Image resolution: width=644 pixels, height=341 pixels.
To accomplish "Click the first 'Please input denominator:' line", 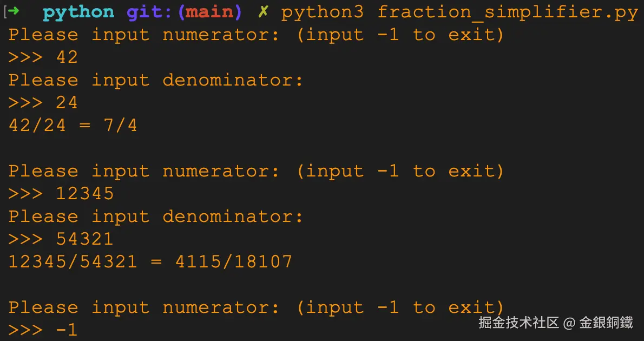I will [156, 80].
